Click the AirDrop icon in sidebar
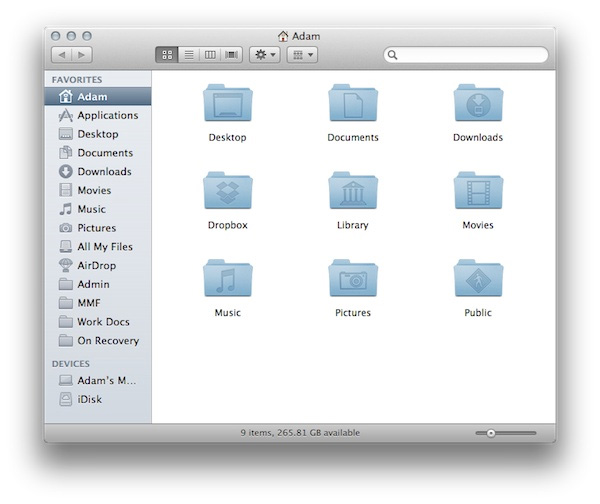 coord(66,265)
